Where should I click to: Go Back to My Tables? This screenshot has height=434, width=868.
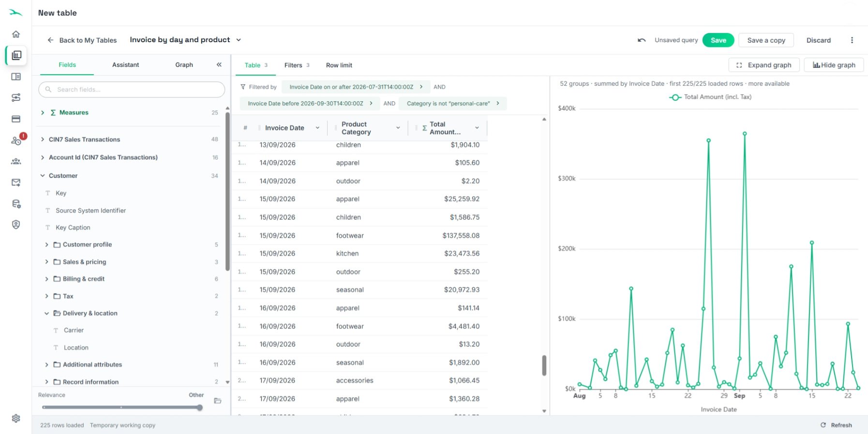point(82,40)
